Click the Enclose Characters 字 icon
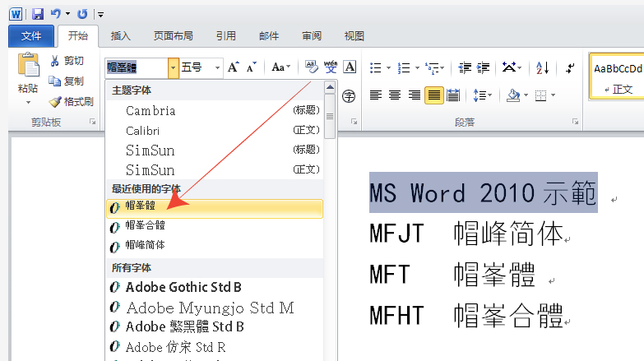 pyautogui.click(x=349, y=96)
